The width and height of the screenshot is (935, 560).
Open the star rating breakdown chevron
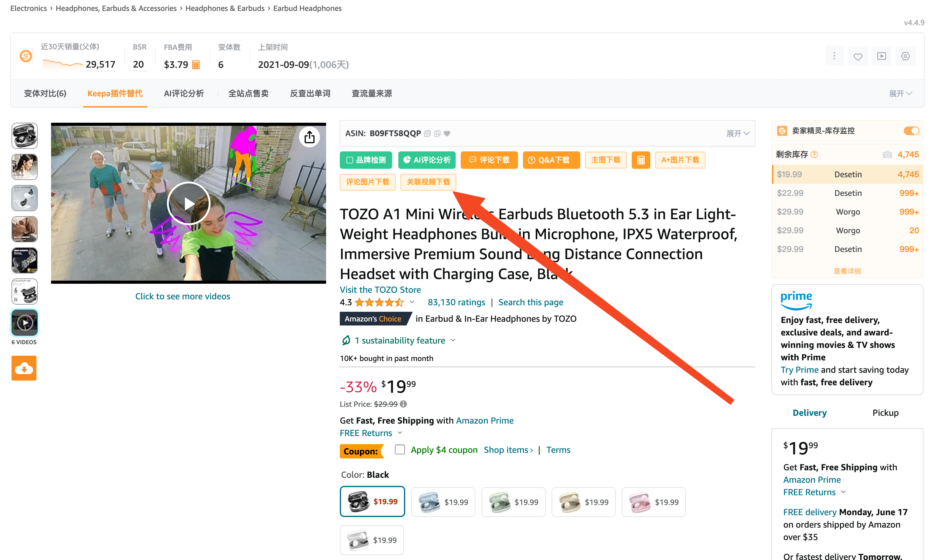click(x=412, y=302)
